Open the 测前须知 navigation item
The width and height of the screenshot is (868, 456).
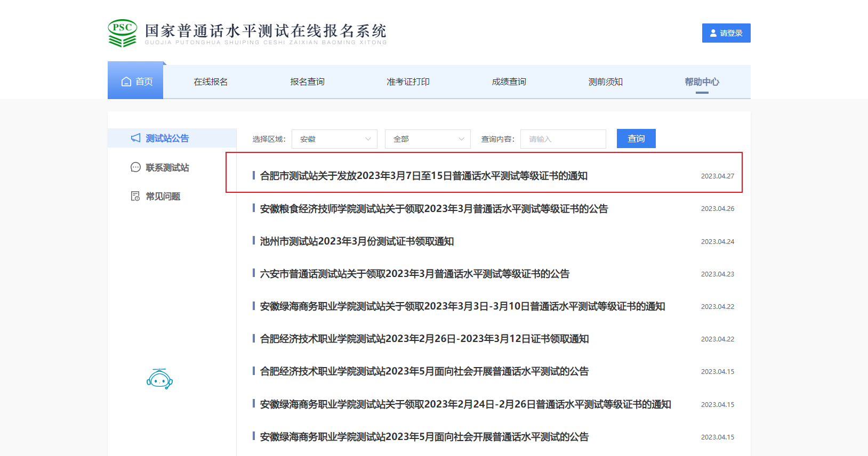pos(605,82)
